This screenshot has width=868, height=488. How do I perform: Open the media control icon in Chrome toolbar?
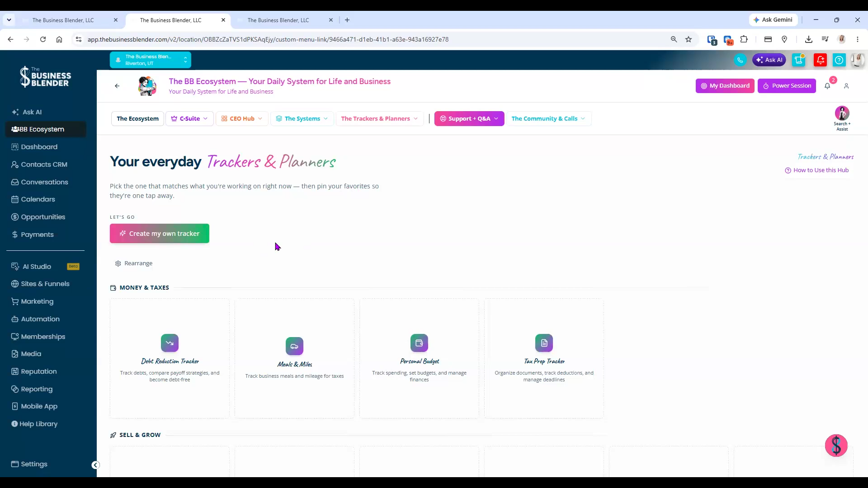click(825, 39)
